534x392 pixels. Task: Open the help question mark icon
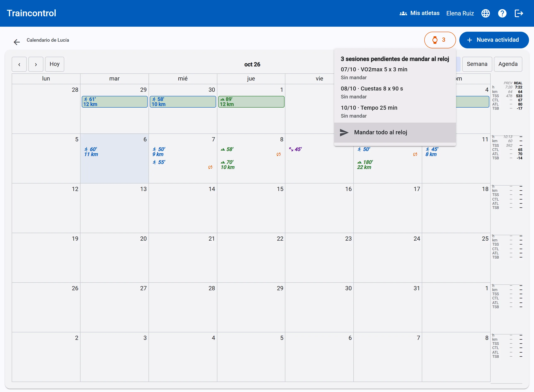(502, 13)
